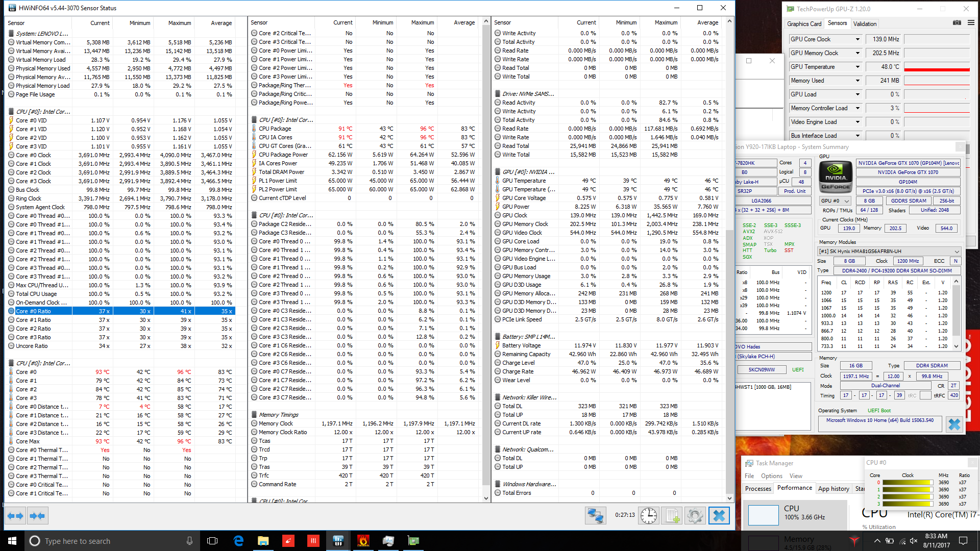Open Memory Controller Load dropdown
The height and width of the screenshot is (551, 980).
click(857, 108)
